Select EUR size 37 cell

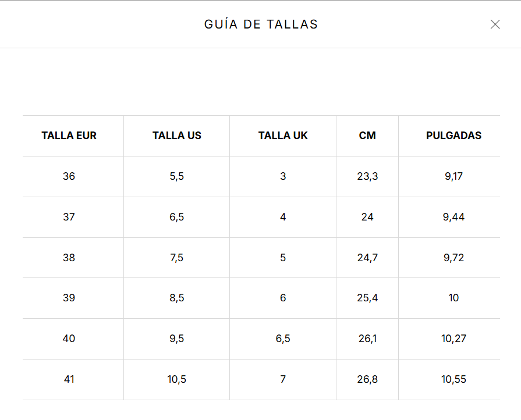69,217
